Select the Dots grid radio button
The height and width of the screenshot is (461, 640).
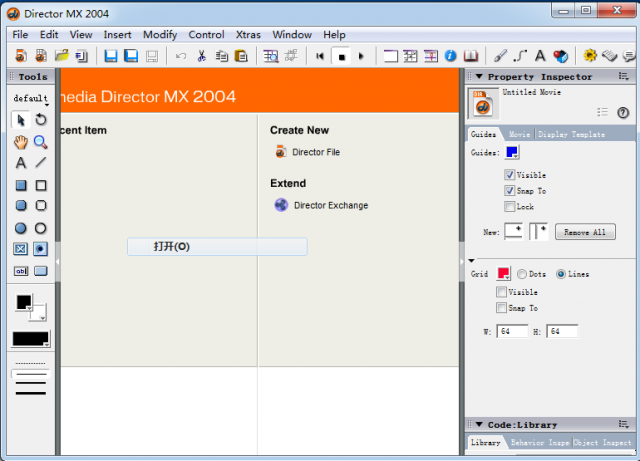[x=522, y=274]
